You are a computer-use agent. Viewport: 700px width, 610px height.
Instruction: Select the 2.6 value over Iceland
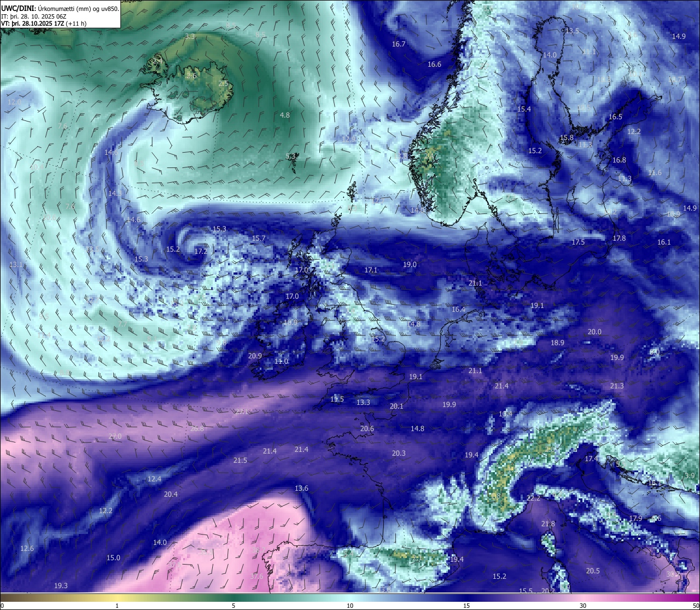click(x=191, y=76)
